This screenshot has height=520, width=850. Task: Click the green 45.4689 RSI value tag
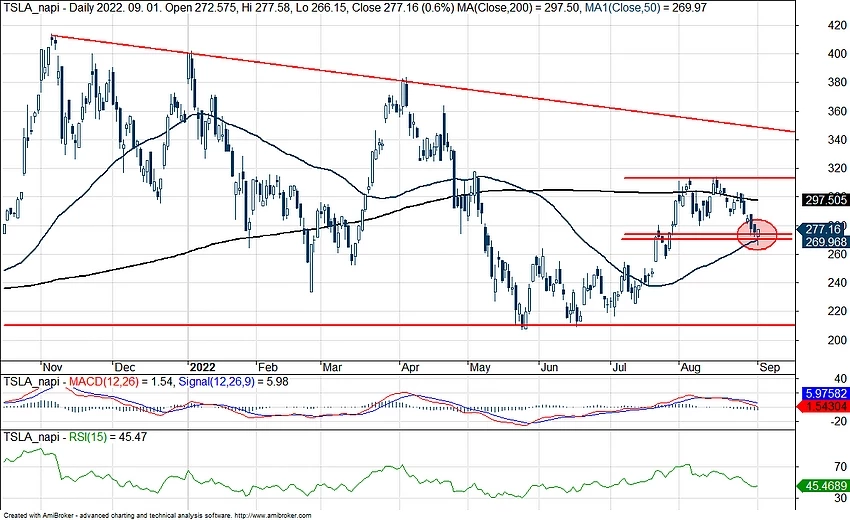point(825,486)
